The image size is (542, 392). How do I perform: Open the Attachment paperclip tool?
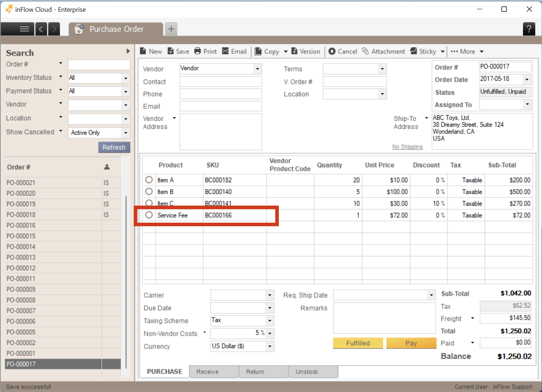pyautogui.click(x=365, y=51)
